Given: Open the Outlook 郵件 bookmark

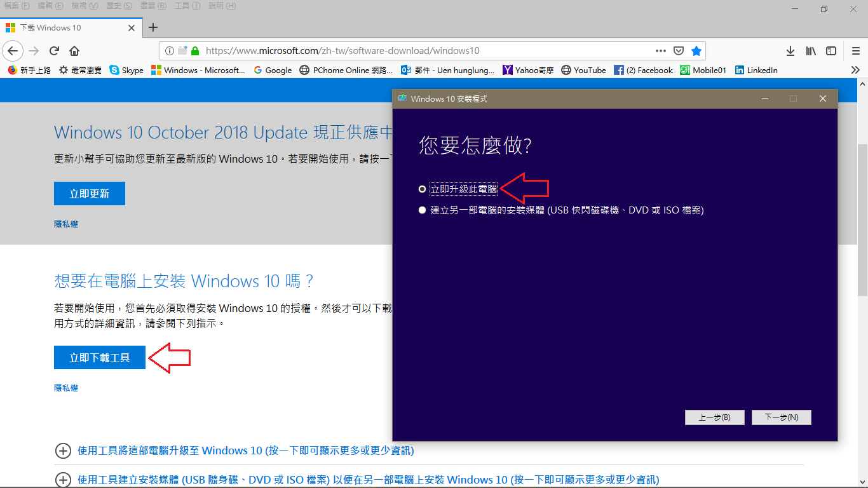Looking at the screenshot, I should pyautogui.click(x=448, y=70).
